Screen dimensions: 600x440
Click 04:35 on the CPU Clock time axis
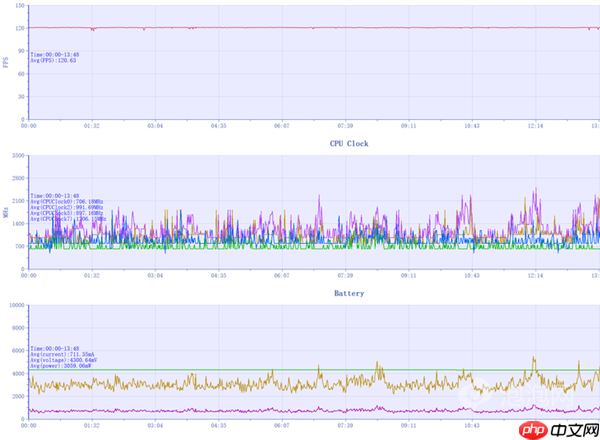[x=217, y=277]
